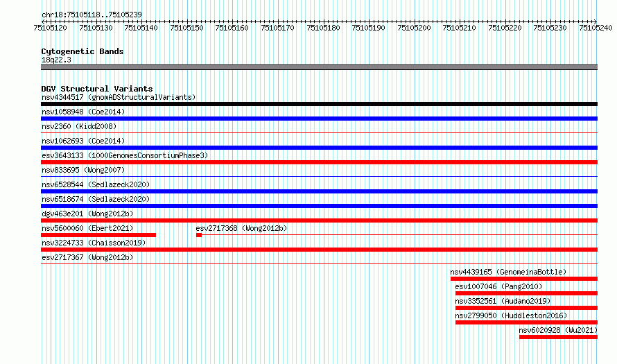Viewport: 617px width, 364px height.
Task: Select the short red nsv5600060 bar
Action: (98, 235)
